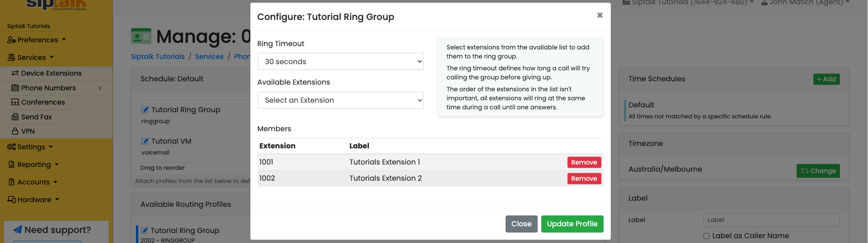Toggle the Label as Caller Name checkbox
The width and height of the screenshot is (868, 243).
coord(706,236)
